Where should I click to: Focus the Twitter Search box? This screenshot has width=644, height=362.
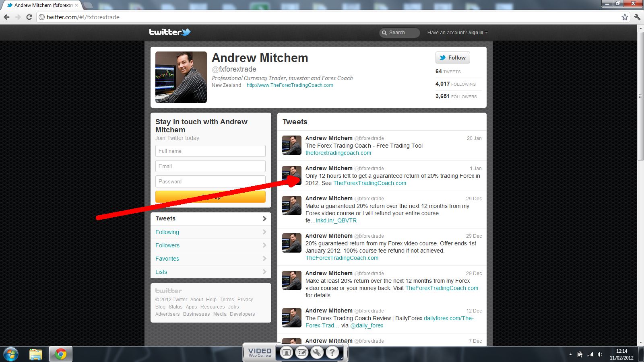pos(399,33)
